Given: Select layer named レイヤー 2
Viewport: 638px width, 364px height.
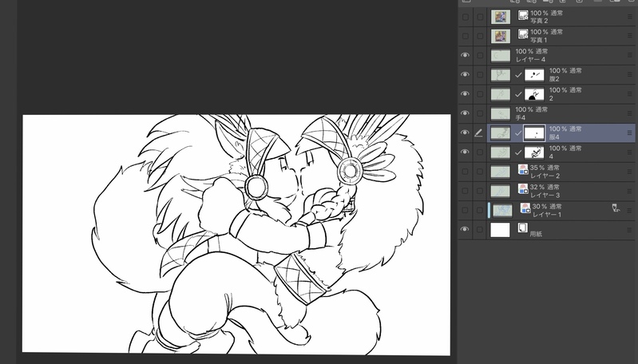Looking at the screenshot, I should pyautogui.click(x=545, y=176).
